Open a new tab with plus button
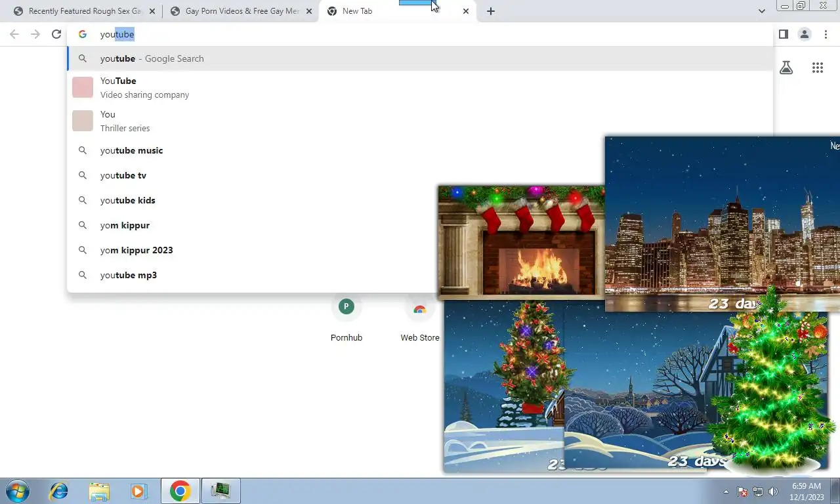 point(491,11)
